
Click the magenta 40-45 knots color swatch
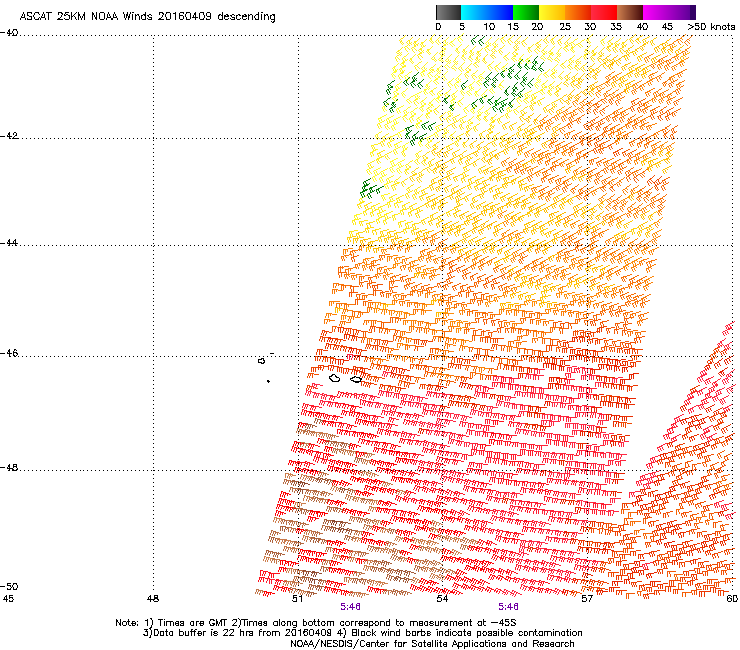(x=656, y=12)
